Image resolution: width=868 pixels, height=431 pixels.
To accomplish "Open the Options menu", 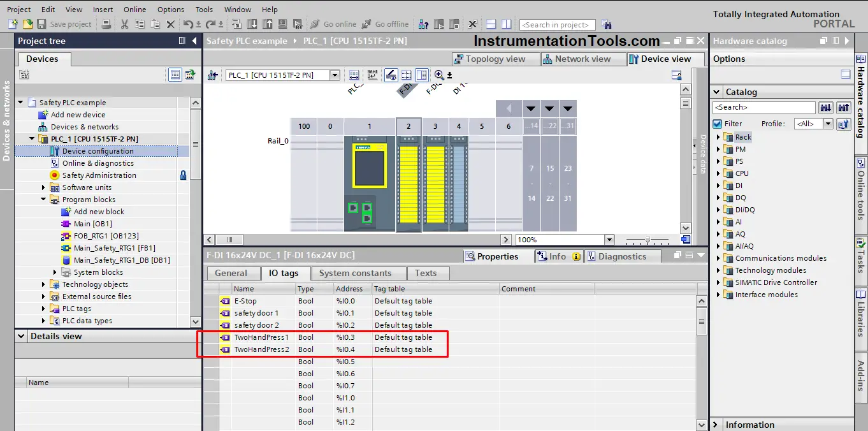I will coord(171,10).
